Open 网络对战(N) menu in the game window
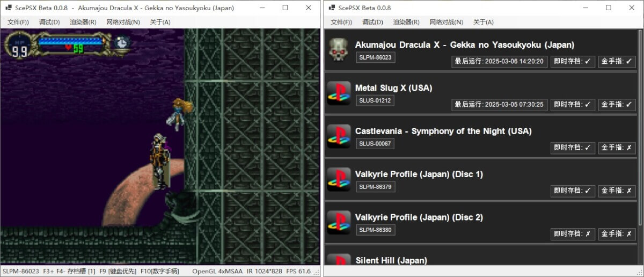This screenshot has width=644, height=277. (123, 22)
